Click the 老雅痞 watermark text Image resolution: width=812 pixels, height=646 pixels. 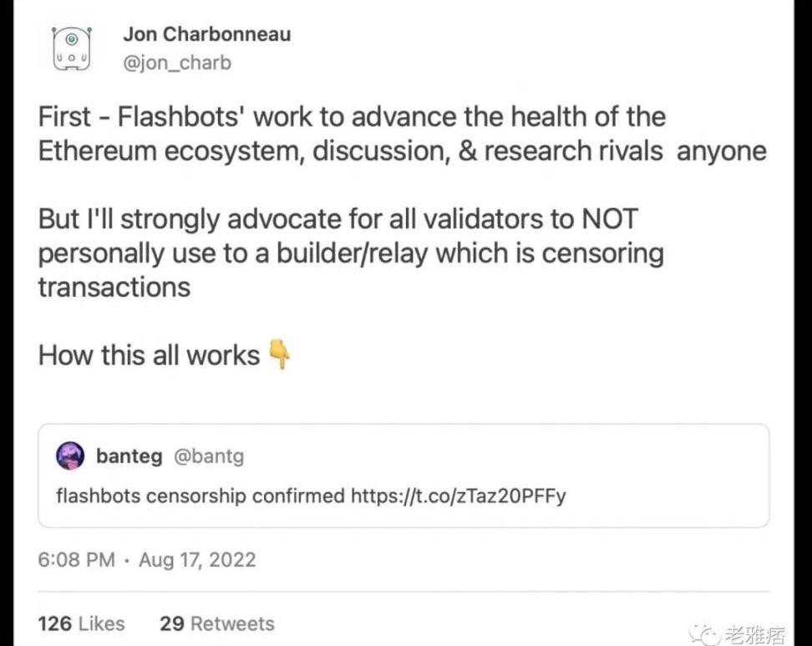(755, 634)
